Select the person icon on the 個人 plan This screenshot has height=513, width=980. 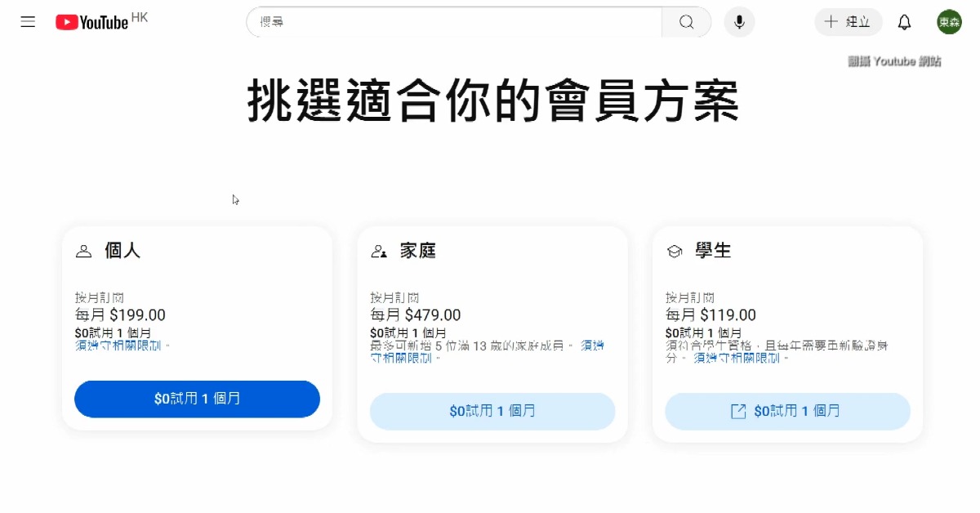82,251
